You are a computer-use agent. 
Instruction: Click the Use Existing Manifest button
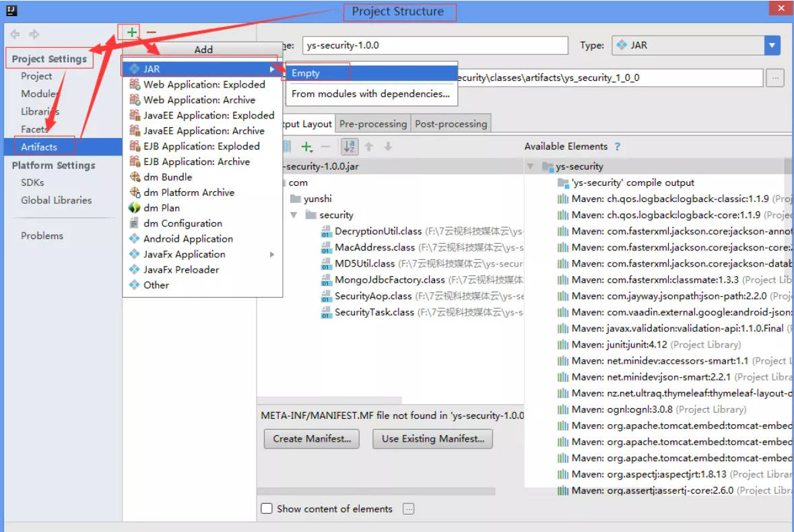click(x=433, y=438)
